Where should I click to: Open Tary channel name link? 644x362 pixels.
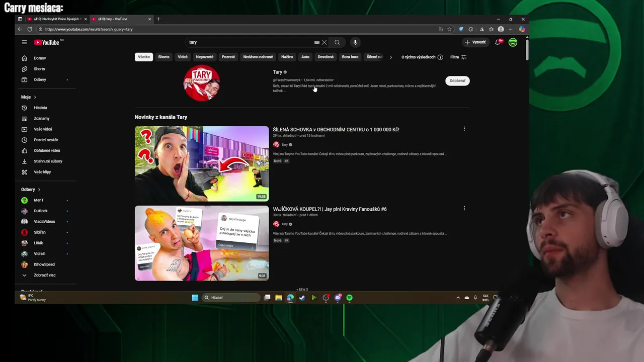tap(278, 72)
